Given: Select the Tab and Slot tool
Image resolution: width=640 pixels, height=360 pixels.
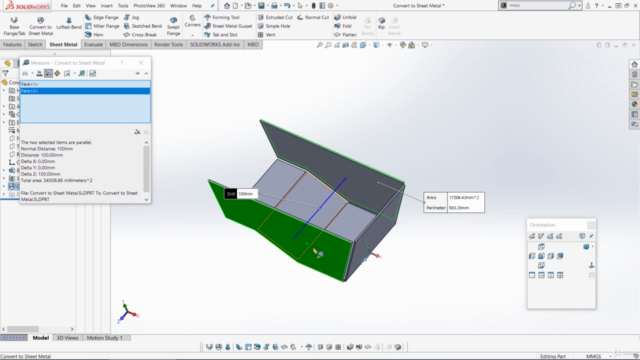Looking at the screenshot, I should [x=220, y=35].
